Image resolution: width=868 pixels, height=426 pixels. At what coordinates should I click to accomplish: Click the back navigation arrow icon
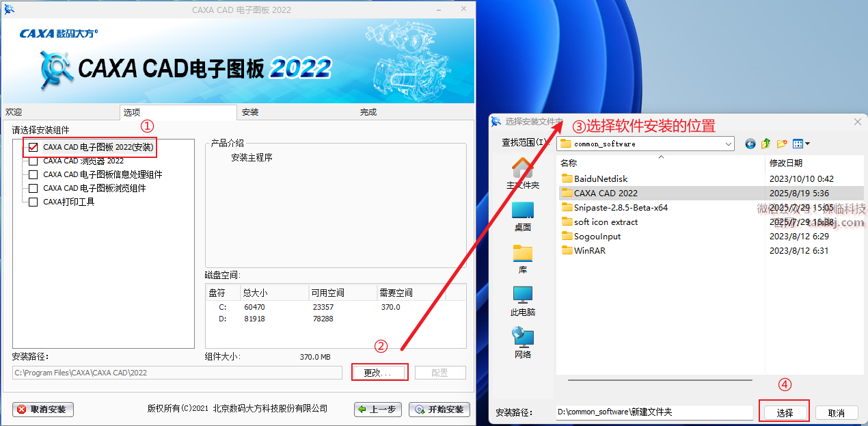tap(750, 144)
